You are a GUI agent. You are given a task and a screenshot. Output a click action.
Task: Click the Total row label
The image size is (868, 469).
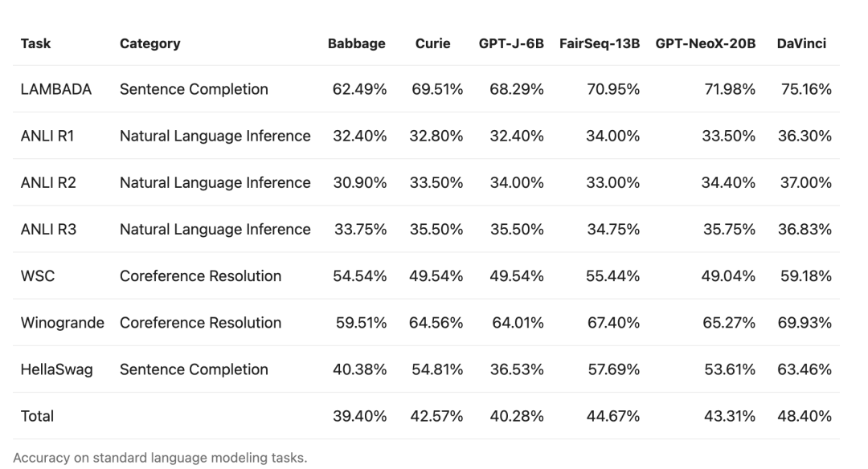(x=37, y=415)
